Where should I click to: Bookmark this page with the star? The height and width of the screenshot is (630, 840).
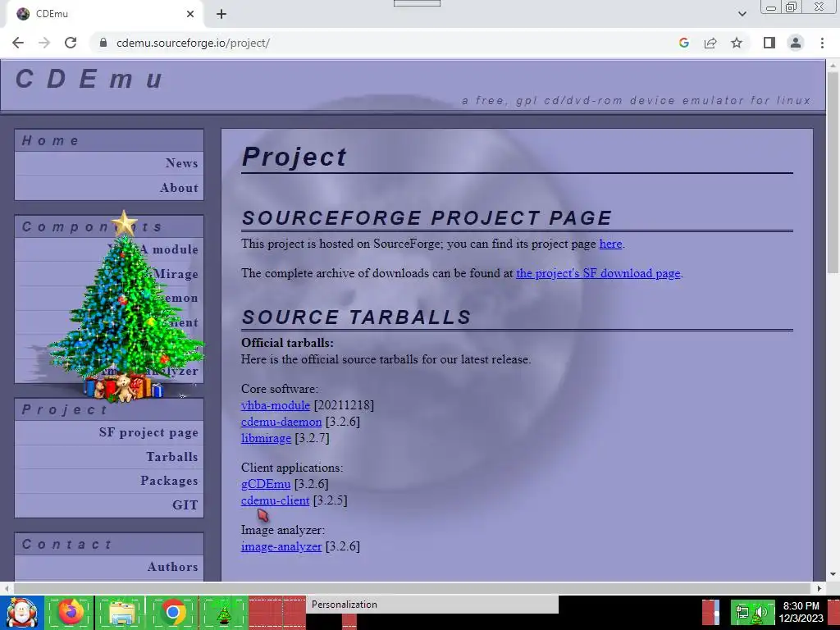click(x=737, y=43)
